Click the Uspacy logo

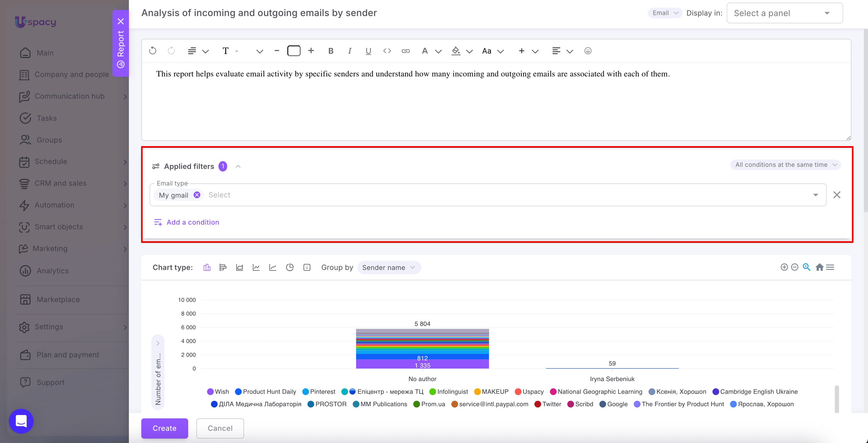tap(35, 22)
